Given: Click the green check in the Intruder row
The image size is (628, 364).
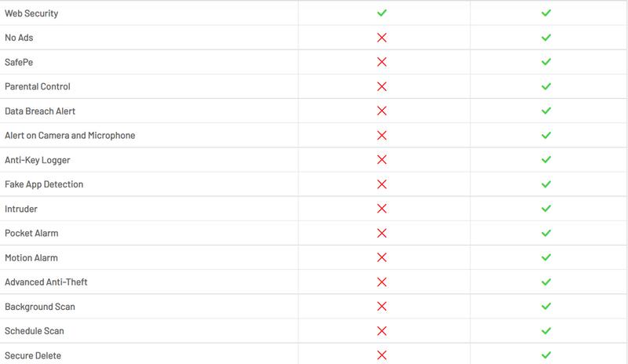Looking at the screenshot, I should (546, 209).
